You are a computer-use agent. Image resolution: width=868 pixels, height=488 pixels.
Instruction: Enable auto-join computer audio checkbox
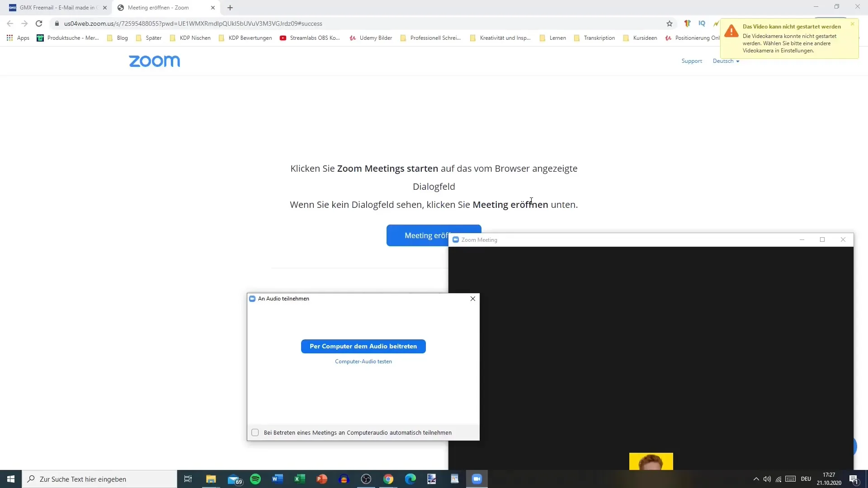coord(255,432)
